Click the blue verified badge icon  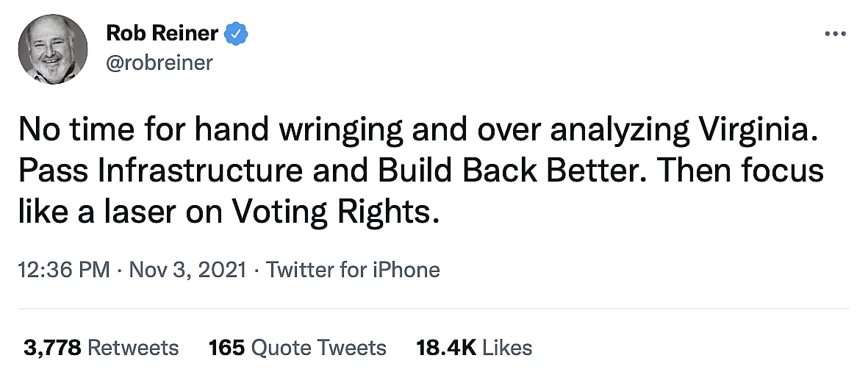pos(237,34)
